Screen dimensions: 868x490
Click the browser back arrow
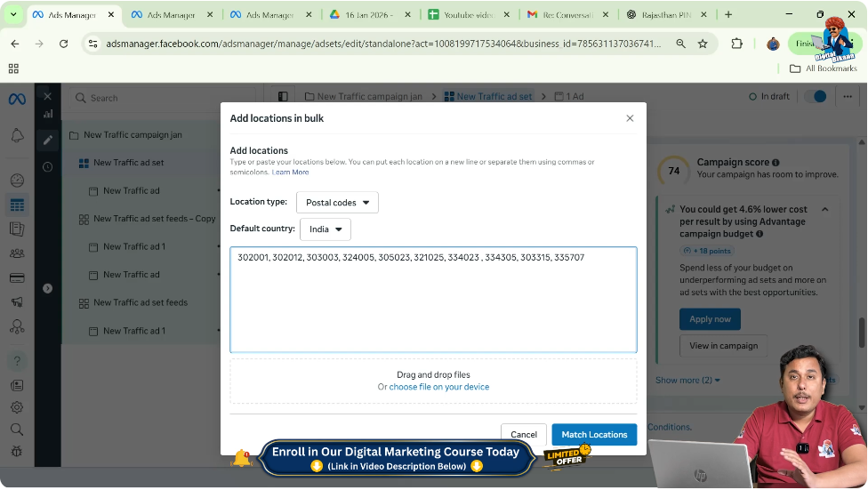tap(15, 44)
